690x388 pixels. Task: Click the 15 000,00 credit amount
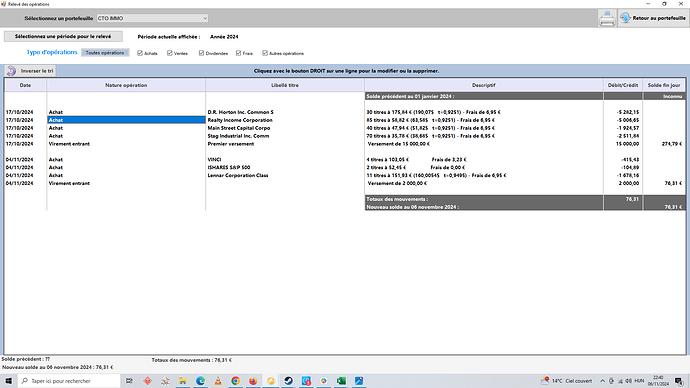click(628, 144)
